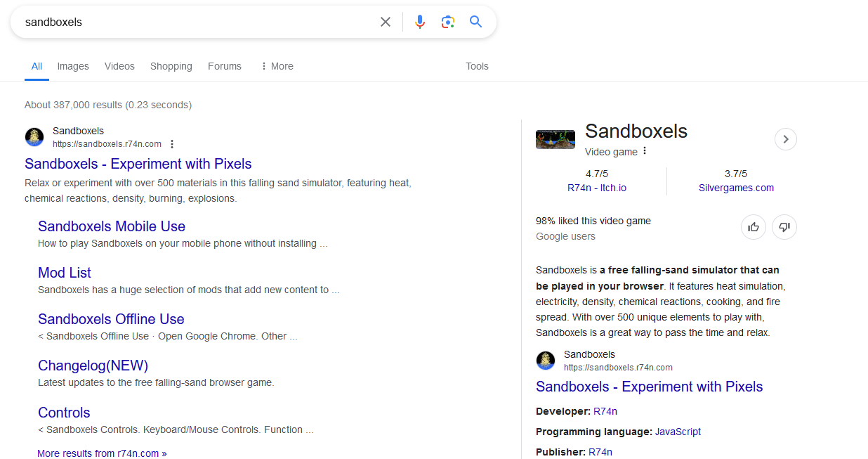868x459 pixels.
Task: Click the thumbs up like button
Action: pyautogui.click(x=754, y=227)
